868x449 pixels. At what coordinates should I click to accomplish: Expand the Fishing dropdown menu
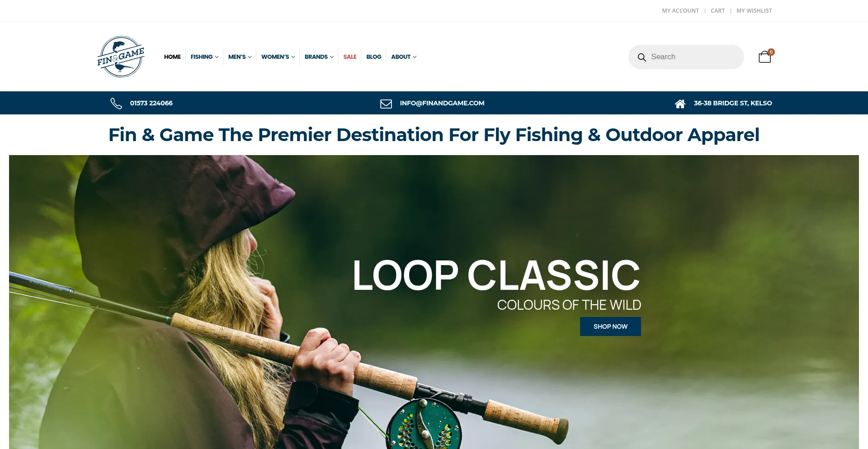(x=204, y=57)
